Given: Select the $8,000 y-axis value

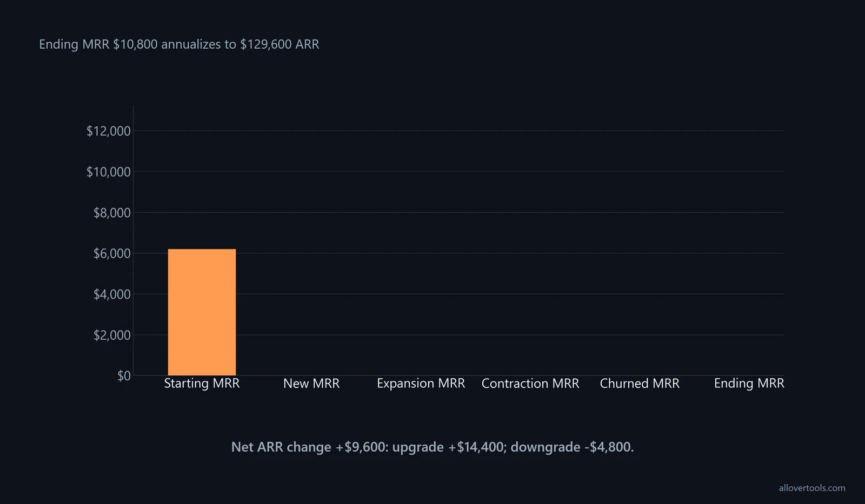Looking at the screenshot, I should [x=112, y=213].
